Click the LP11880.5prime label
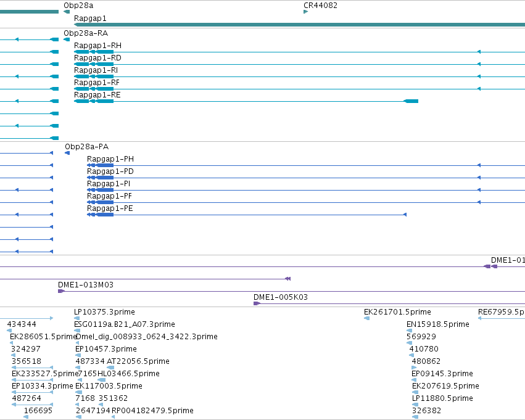This screenshot has width=525, height=420. 442,398
